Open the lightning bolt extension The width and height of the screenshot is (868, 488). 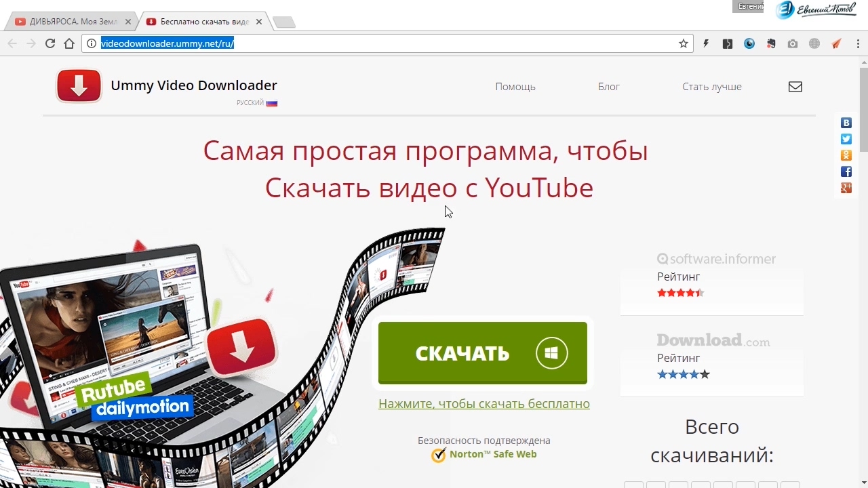[x=706, y=43]
